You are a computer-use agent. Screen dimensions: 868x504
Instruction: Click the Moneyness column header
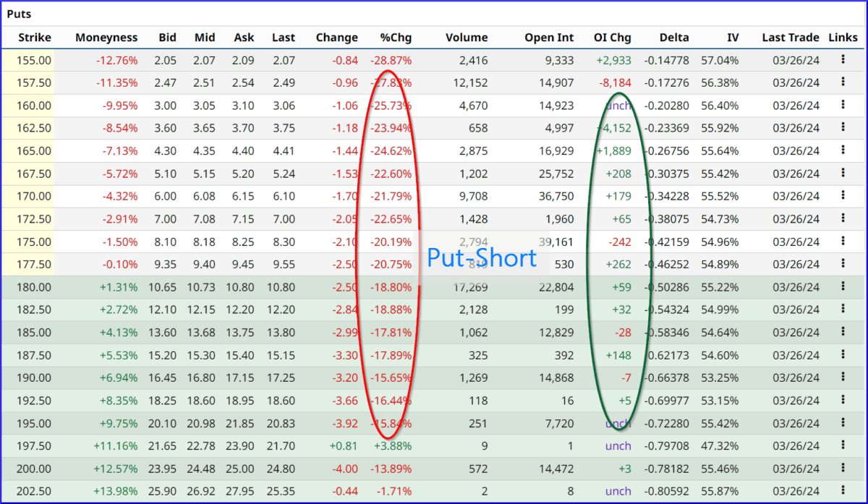click(106, 37)
